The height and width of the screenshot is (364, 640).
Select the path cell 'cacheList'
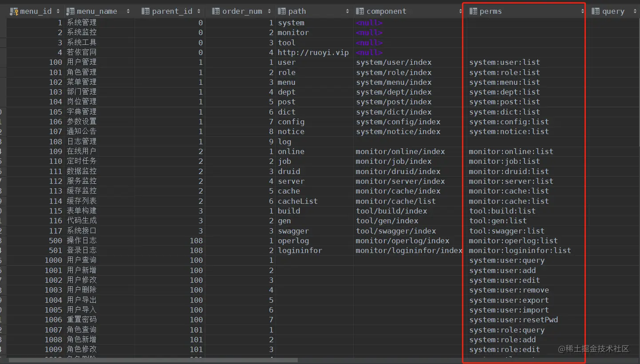[298, 201]
